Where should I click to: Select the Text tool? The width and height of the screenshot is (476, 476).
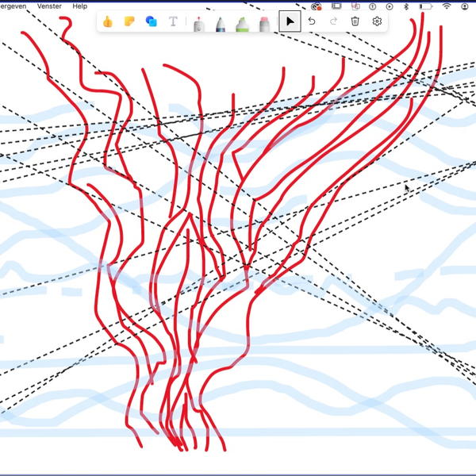tap(173, 21)
